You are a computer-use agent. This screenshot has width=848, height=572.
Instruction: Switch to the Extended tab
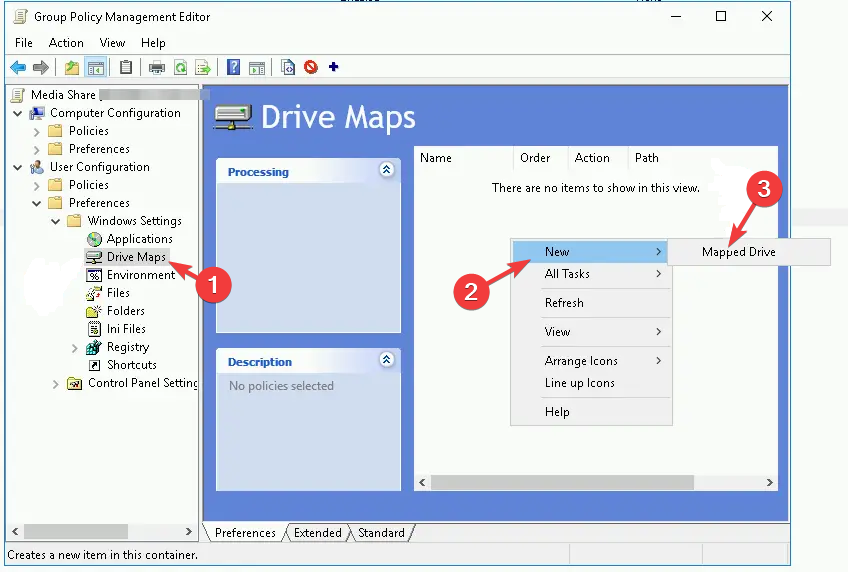tap(317, 533)
